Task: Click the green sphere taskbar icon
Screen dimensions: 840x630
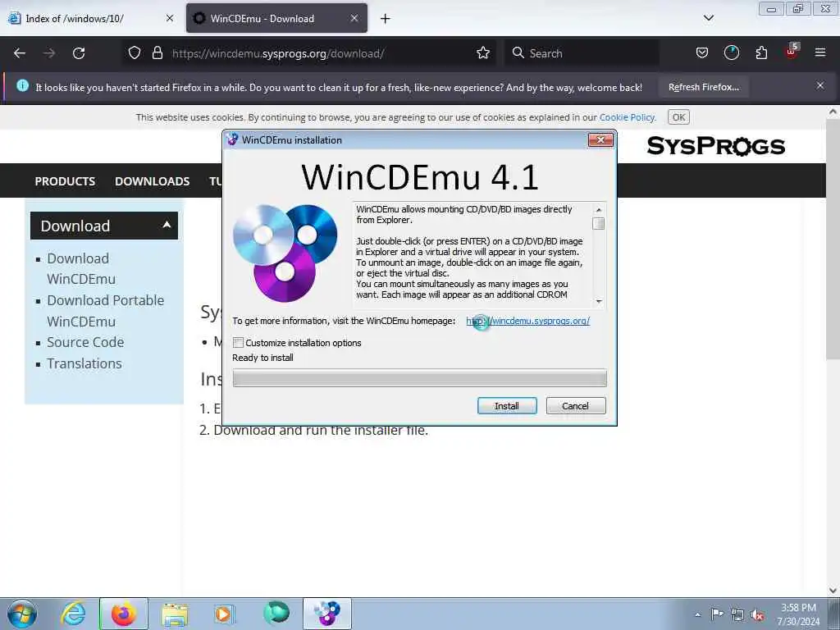Action: click(276, 613)
